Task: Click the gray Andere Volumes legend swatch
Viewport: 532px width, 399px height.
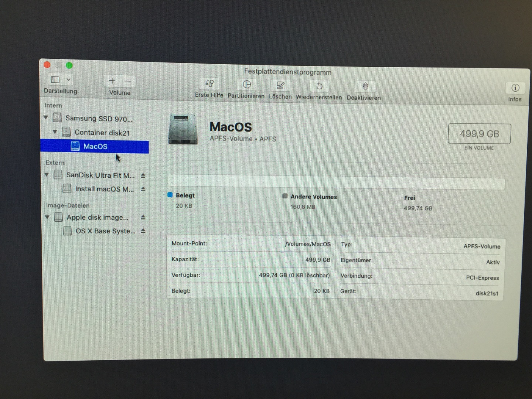Action: point(285,196)
